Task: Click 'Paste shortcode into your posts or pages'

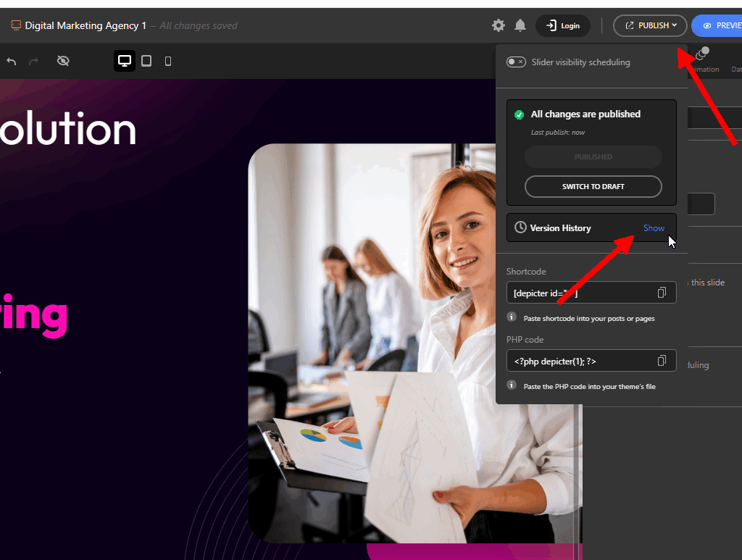Action: [x=588, y=318]
